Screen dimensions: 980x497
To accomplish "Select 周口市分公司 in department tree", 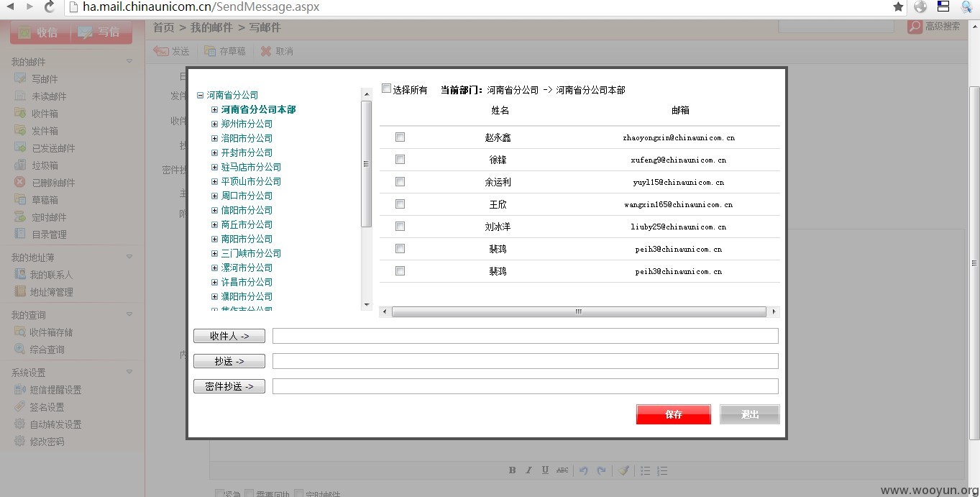I will click(247, 196).
